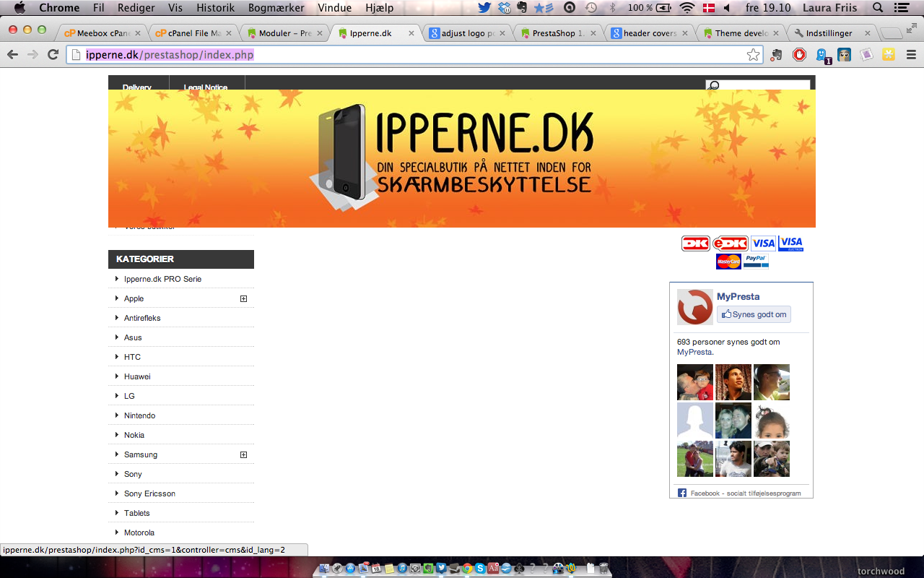Open the Nintendo category

click(139, 415)
